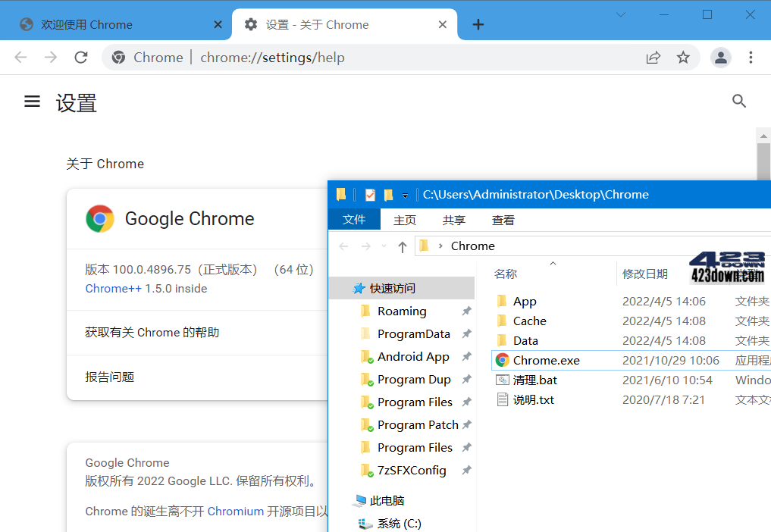771x532 pixels.
Task: Switch to the 查看 ribbon tab
Action: 503,220
